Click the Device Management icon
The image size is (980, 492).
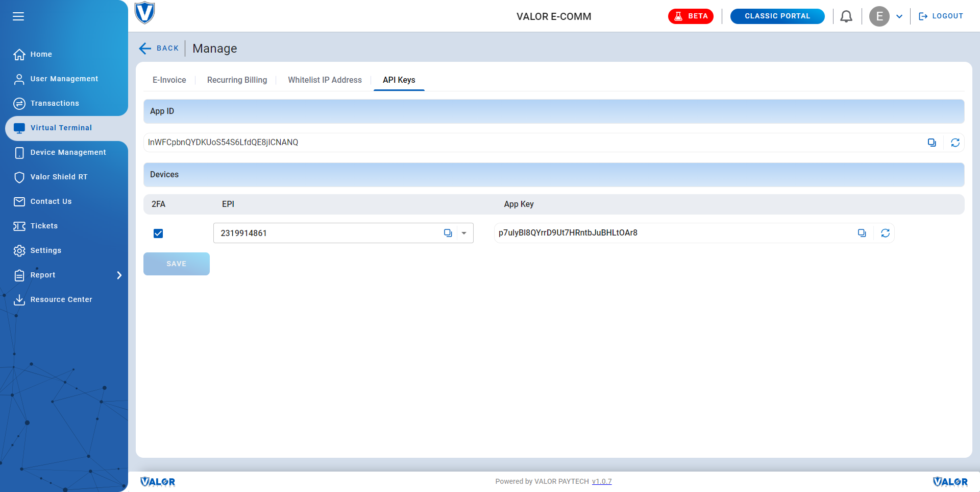coord(19,152)
